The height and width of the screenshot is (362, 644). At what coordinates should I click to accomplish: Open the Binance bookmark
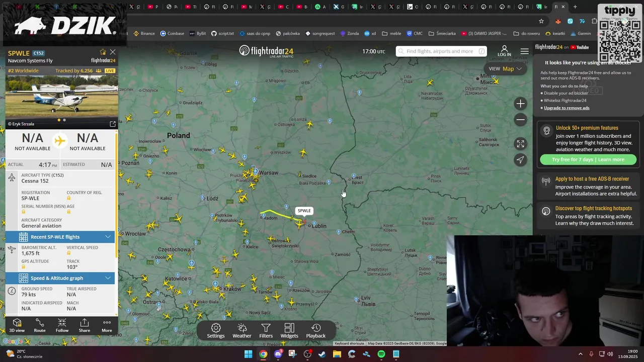pyautogui.click(x=144, y=34)
